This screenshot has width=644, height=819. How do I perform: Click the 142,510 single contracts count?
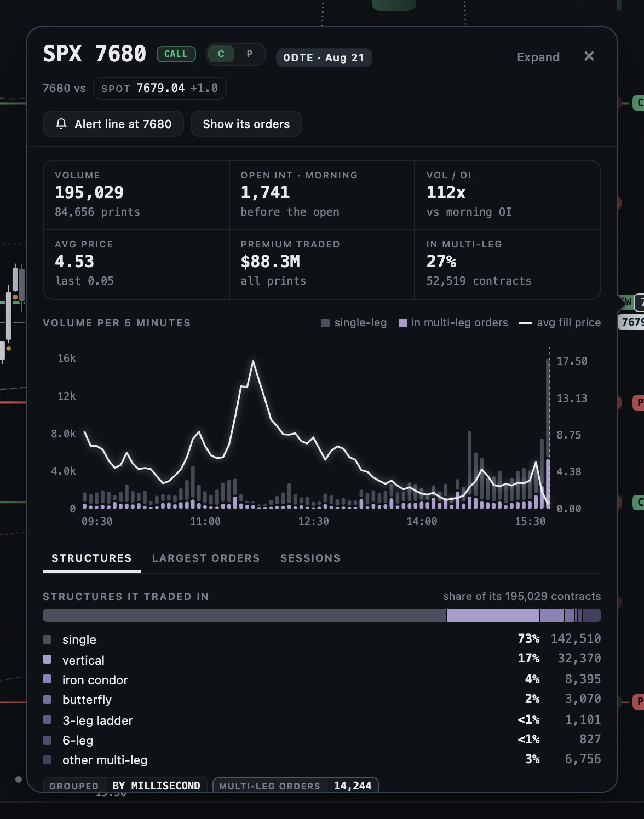(576, 638)
